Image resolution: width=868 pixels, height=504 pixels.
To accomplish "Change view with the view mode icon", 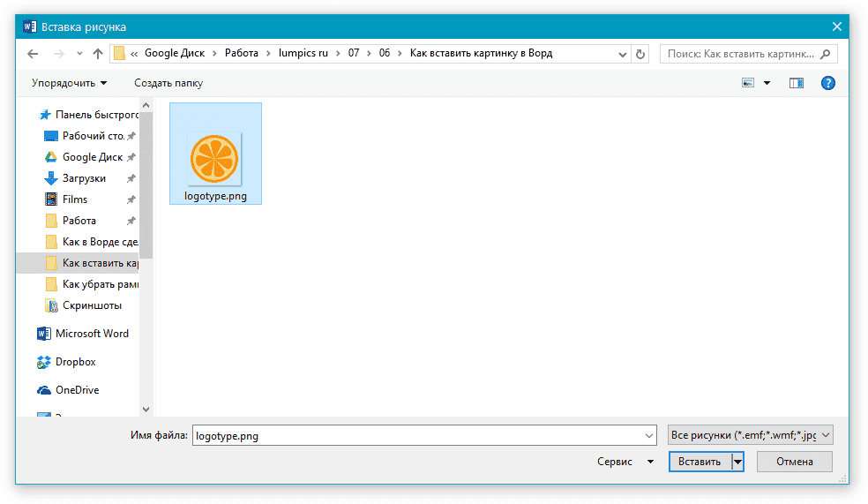I will click(748, 83).
